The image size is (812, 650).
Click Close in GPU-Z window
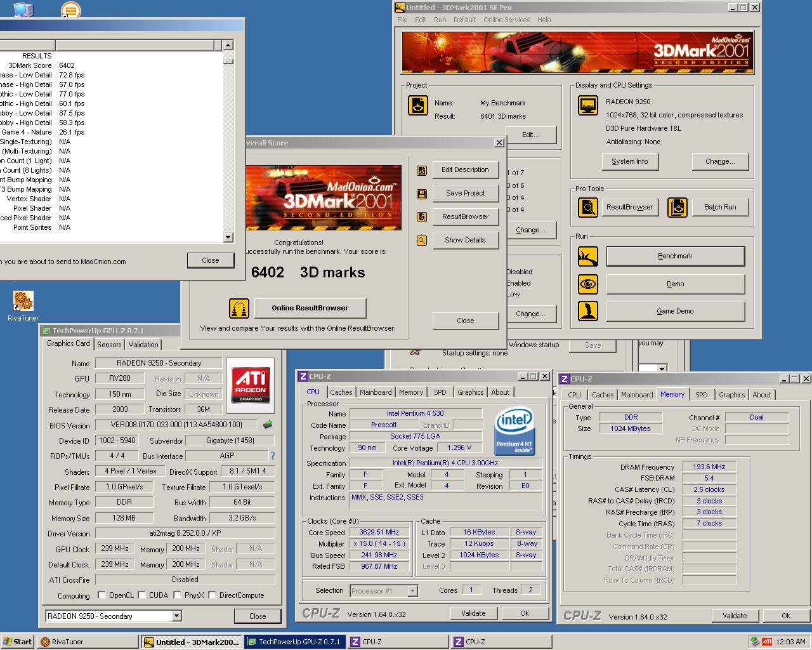258,616
